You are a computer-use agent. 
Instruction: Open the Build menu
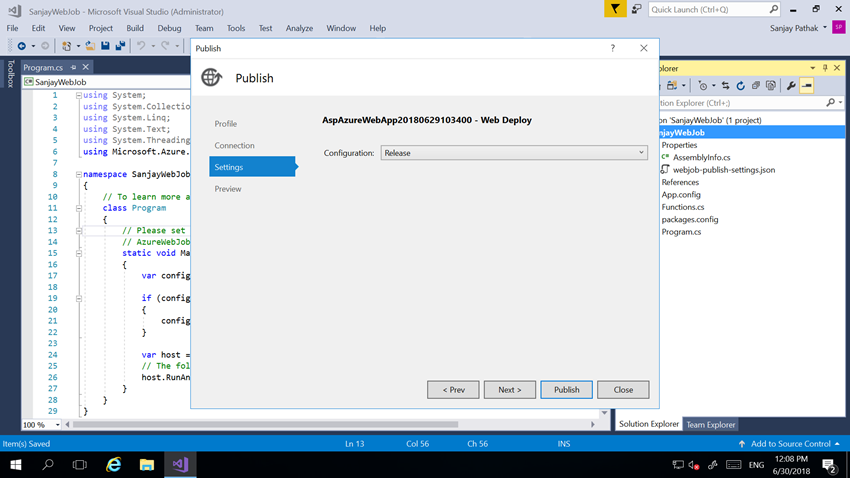[x=135, y=28]
